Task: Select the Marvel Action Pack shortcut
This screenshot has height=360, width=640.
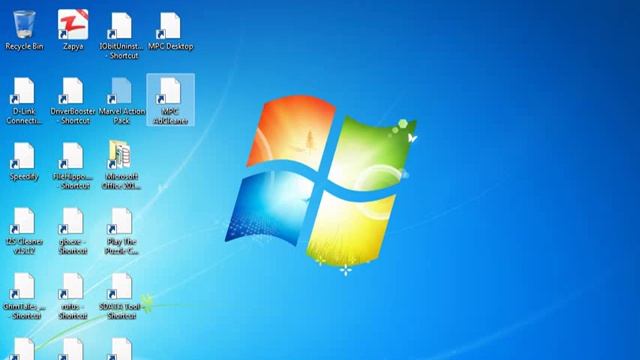Action: 122,100
